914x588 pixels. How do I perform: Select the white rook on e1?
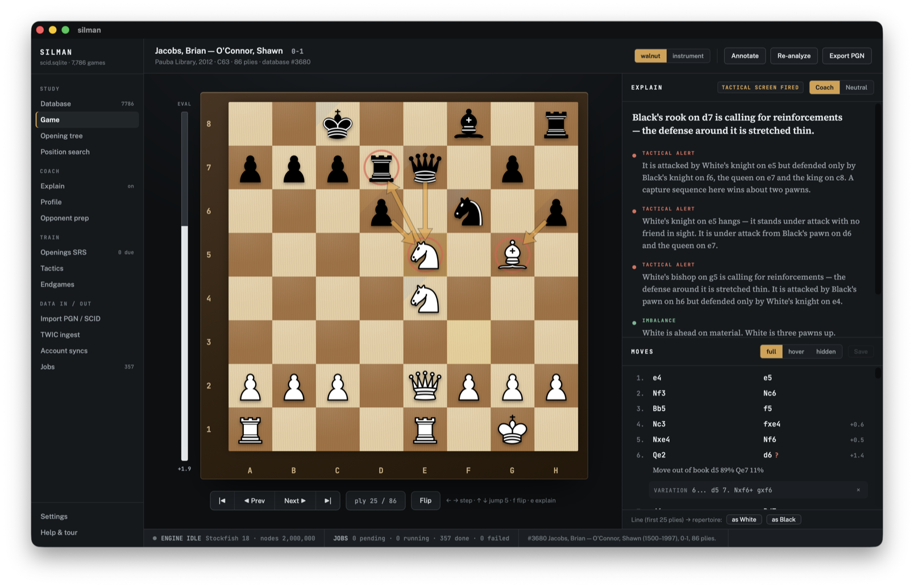pyautogui.click(x=425, y=429)
